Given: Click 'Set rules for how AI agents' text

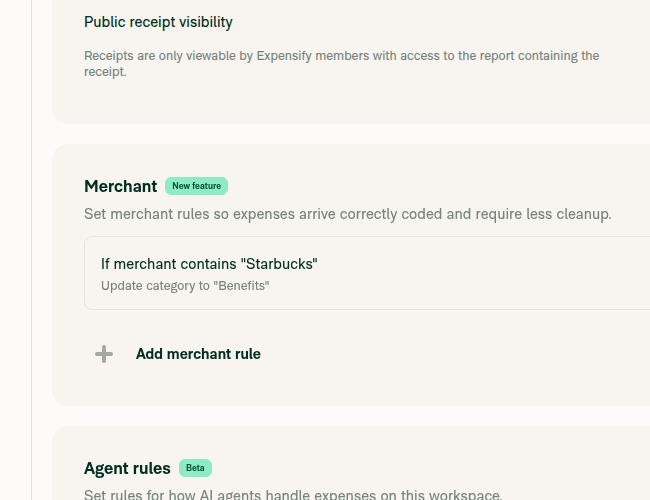Looking at the screenshot, I should click(293, 494).
